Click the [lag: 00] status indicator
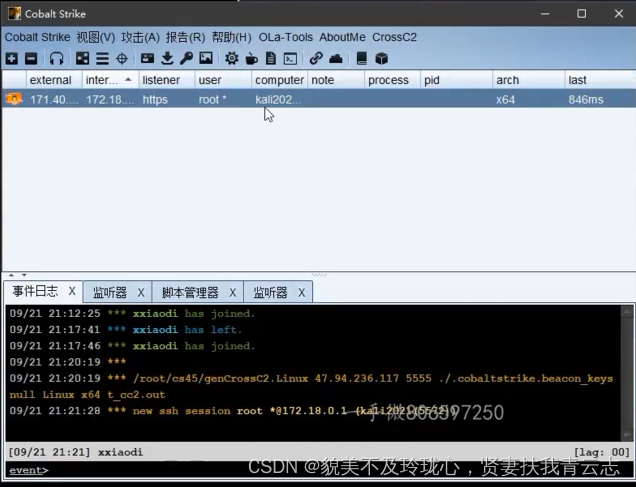636x487 pixels. (x=602, y=452)
